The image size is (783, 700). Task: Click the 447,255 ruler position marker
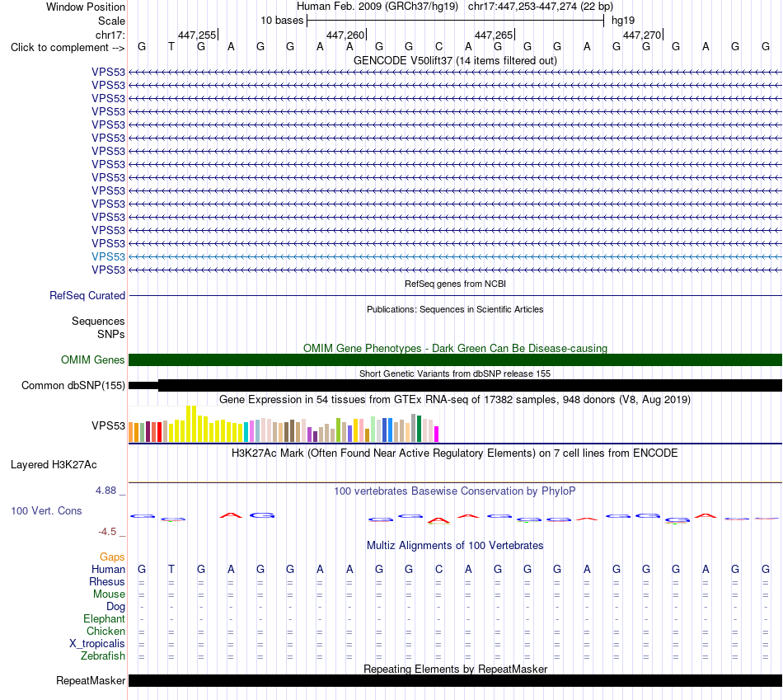pyautogui.click(x=199, y=35)
